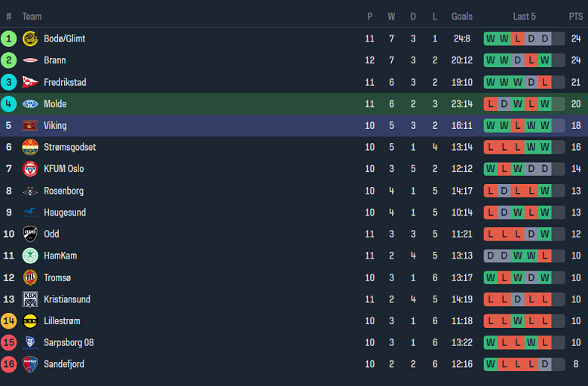Select the Kristiansund team name

click(x=66, y=299)
